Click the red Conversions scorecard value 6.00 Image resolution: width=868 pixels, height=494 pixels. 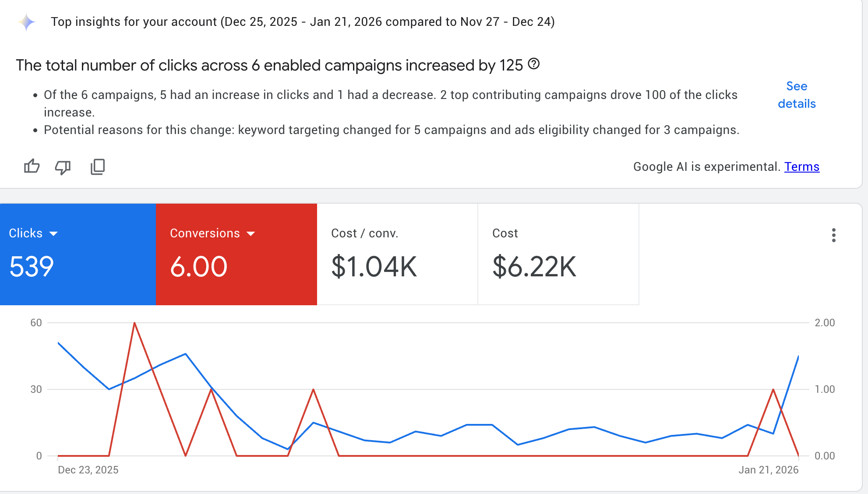[198, 266]
